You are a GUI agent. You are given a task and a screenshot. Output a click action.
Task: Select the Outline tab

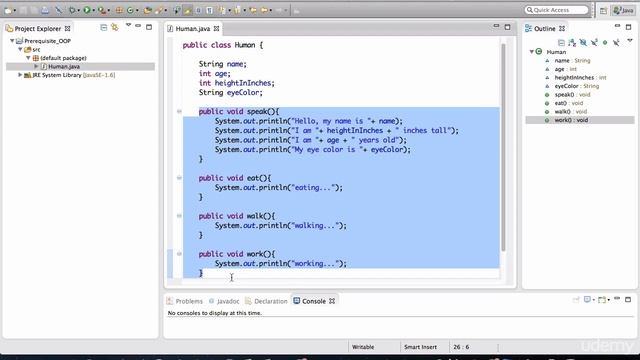pyautogui.click(x=544, y=29)
